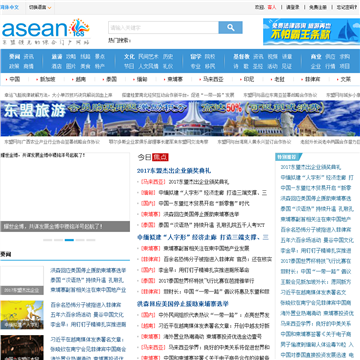360x360 pixels.
Task: Go to 特产 under 旅游
Action: 100,66
